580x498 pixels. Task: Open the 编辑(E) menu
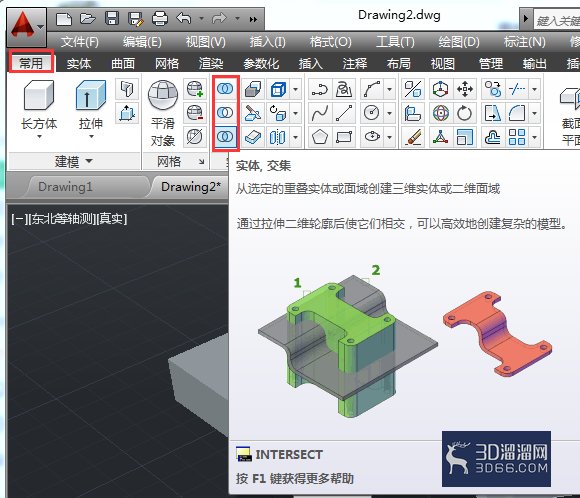tap(142, 41)
